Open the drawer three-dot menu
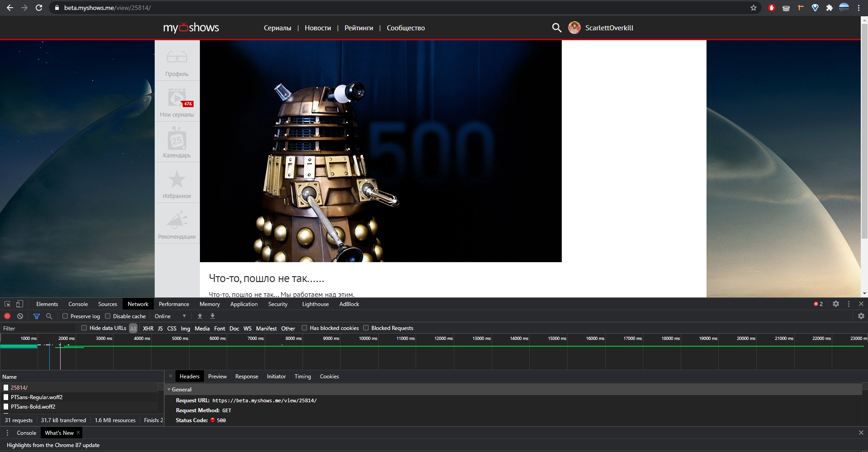The width and height of the screenshot is (868, 452). (7, 433)
